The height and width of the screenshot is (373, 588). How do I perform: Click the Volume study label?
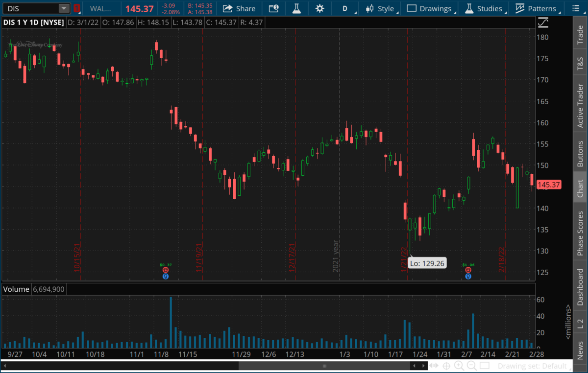coord(16,289)
